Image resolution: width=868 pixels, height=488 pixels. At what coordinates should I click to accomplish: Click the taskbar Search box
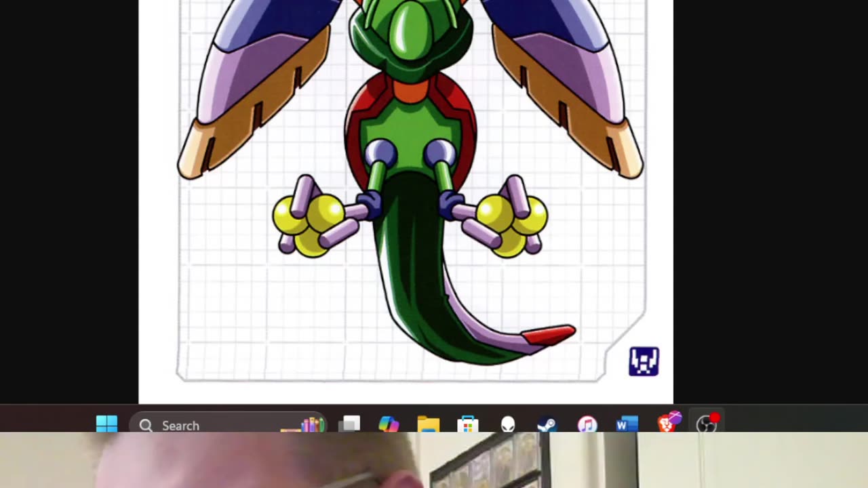pos(229,425)
